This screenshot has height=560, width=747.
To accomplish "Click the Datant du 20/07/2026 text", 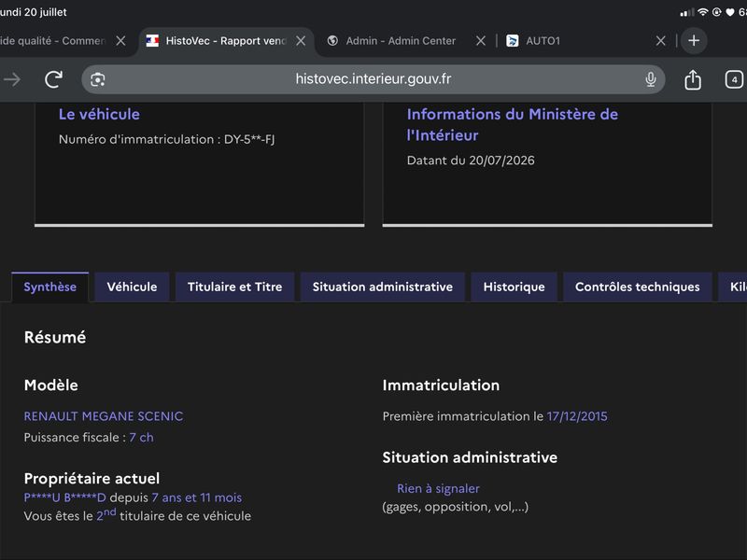I will [x=471, y=160].
